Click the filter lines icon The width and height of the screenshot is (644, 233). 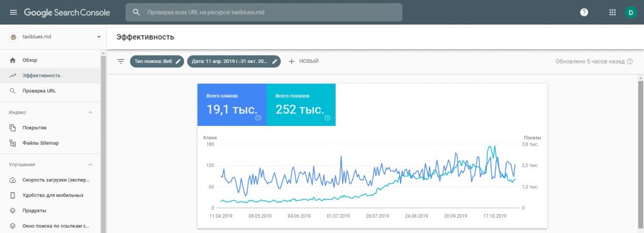click(121, 61)
